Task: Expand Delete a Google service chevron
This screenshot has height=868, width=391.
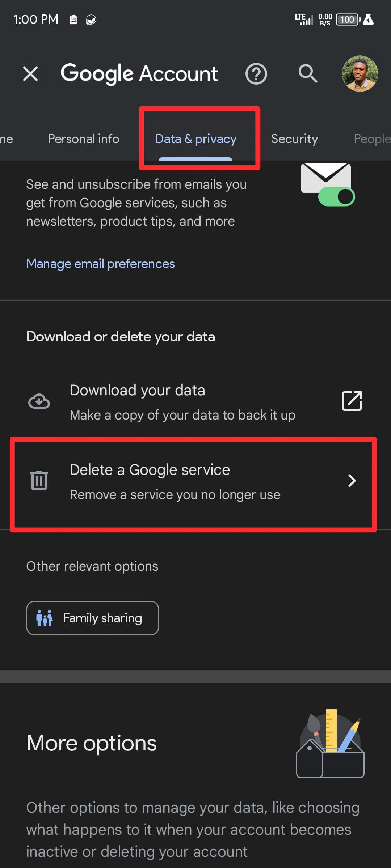Action: click(352, 481)
